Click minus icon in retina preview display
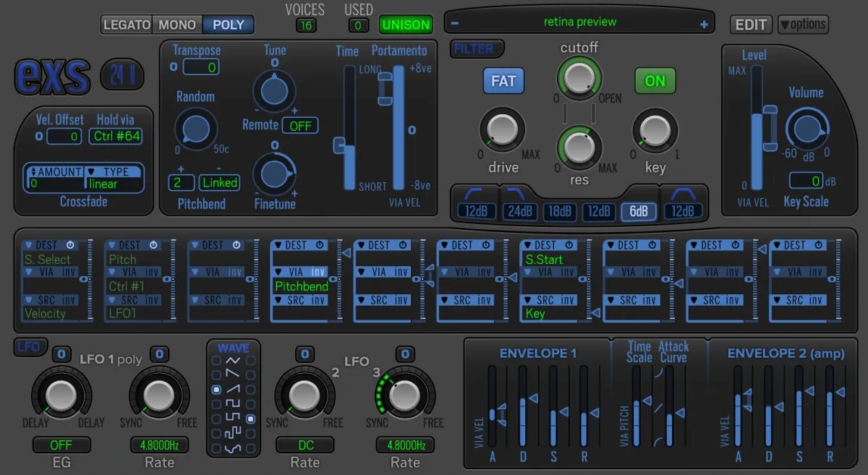The width and height of the screenshot is (868, 475). tap(455, 22)
